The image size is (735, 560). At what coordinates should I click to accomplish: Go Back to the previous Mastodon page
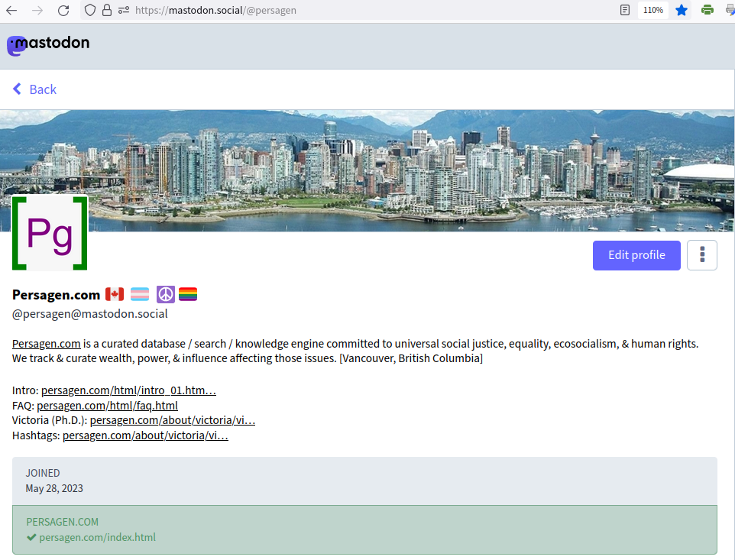click(34, 89)
